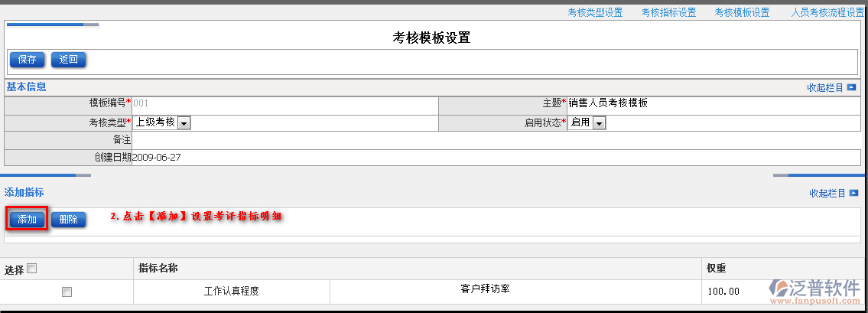Toggle the 选择 select-all checkbox
This screenshot has height=313, width=868.
click(x=31, y=269)
